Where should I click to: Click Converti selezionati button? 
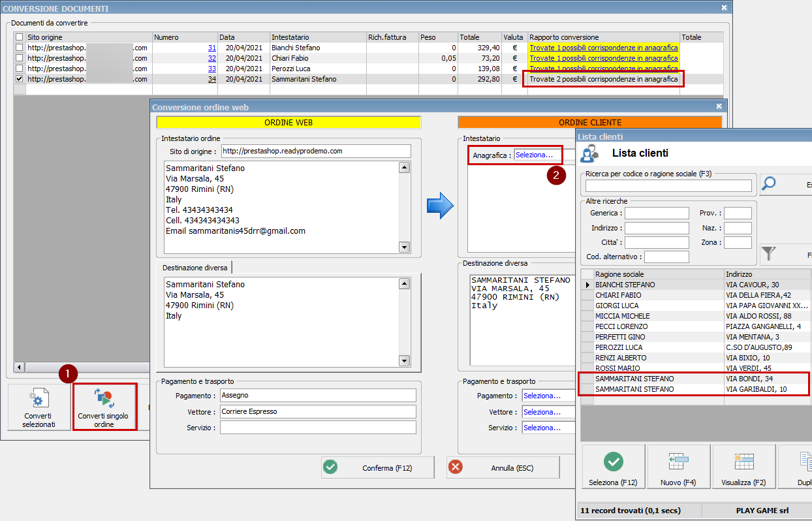click(39, 407)
